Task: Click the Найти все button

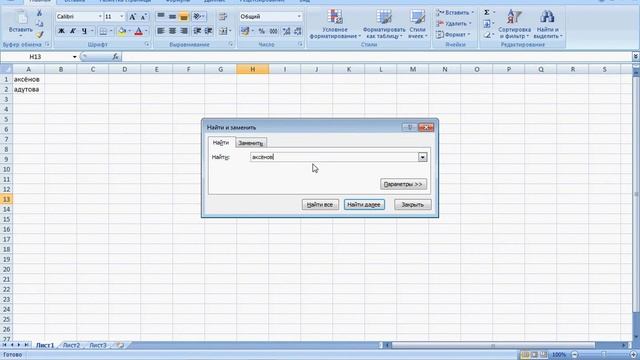Action: point(320,204)
